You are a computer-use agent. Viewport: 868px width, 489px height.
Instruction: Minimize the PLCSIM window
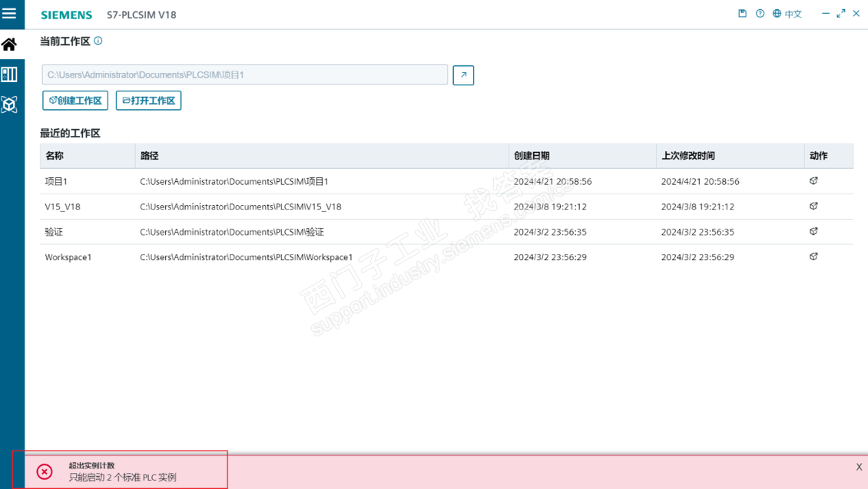(x=826, y=13)
